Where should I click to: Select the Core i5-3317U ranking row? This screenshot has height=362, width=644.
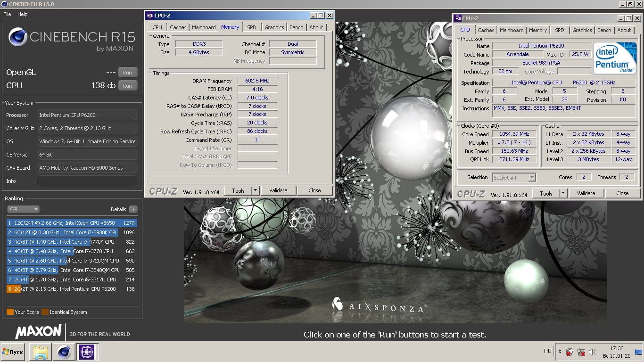(x=71, y=280)
